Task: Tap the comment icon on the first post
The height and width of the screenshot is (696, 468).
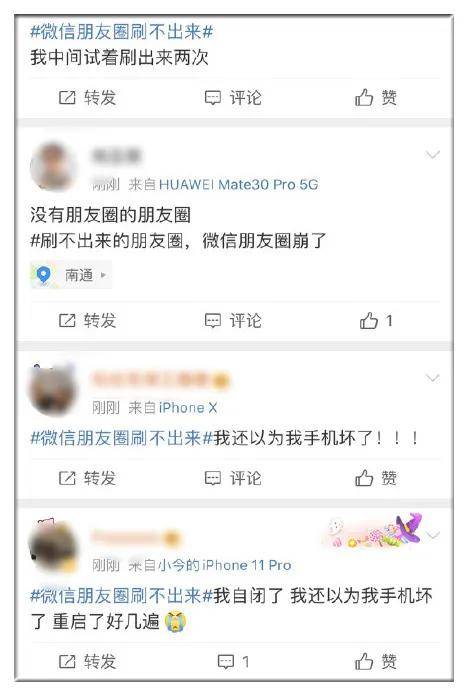Action: coord(213,98)
